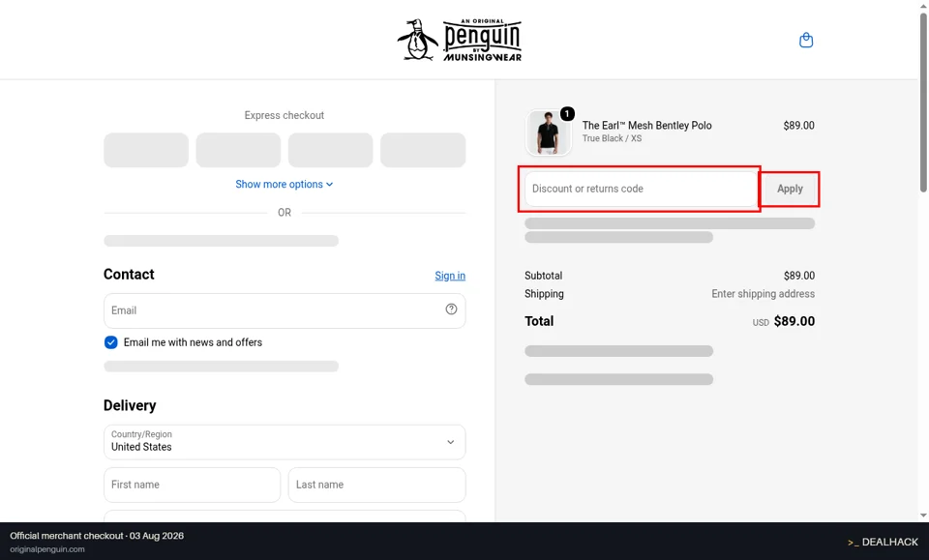Image resolution: width=929 pixels, height=560 pixels.
Task: Click the 'Express checkout' heading
Action: pos(285,115)
